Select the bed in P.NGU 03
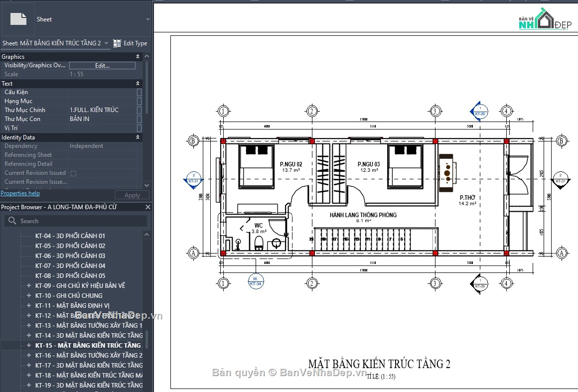Viewport: 578px width, 392px height. (405, 166)
